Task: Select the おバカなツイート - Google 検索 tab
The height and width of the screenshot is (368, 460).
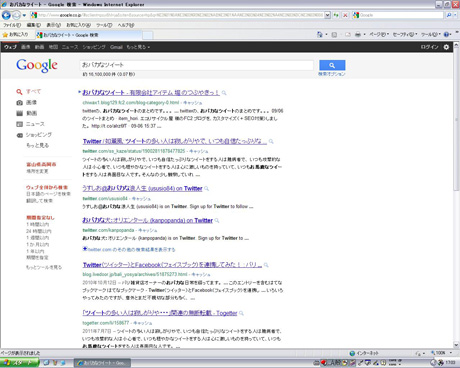Action: (x=88, y=35)
